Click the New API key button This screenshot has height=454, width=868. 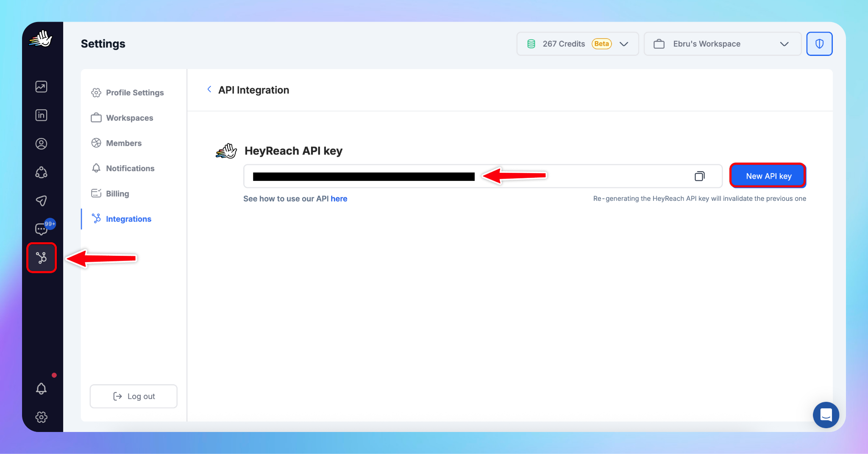(768, 176)
